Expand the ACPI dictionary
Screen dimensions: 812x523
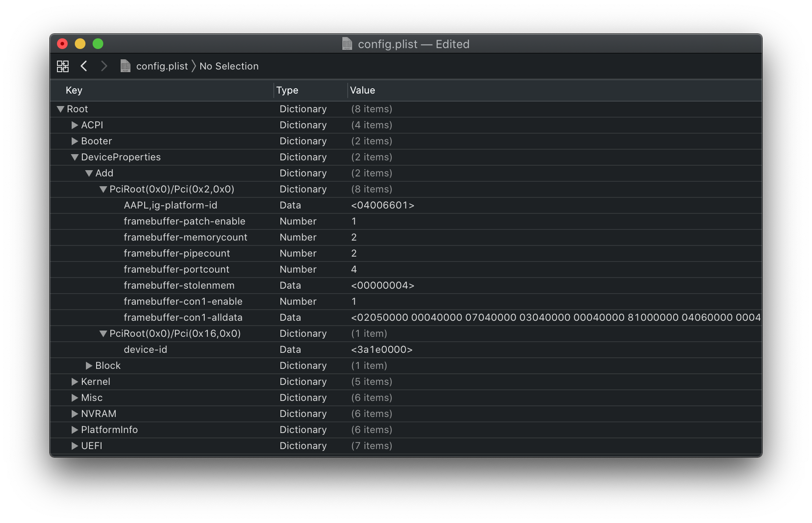pyautogui.click(x=74, y=125)
